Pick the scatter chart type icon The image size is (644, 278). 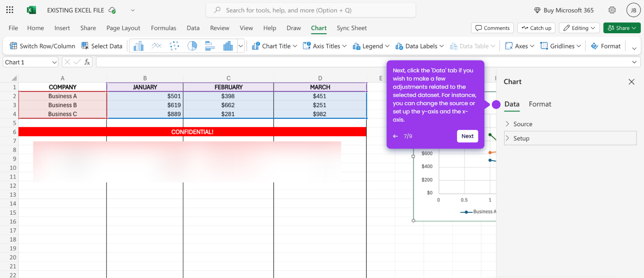point(174,46)
